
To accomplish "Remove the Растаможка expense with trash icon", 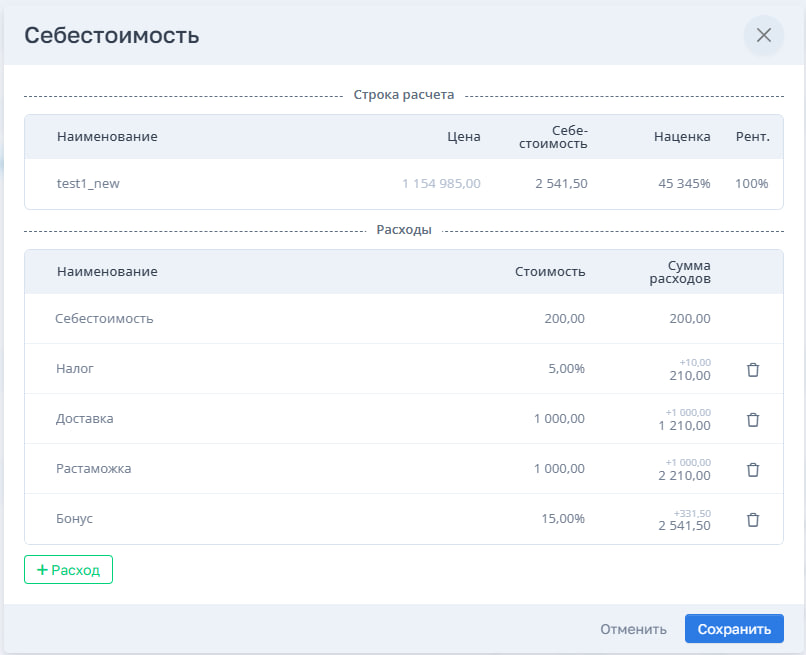I will pyautogui.click(x=753, y=469).
